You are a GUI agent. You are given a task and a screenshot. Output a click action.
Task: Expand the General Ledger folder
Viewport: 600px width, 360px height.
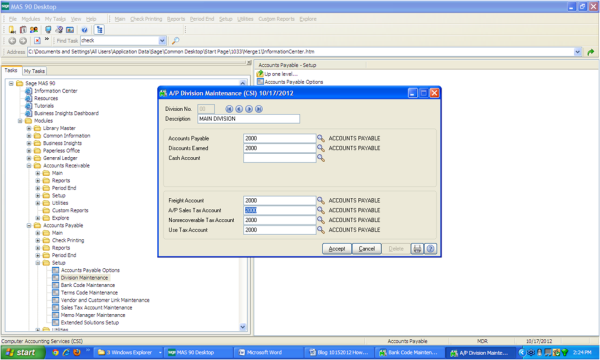pos(29,158)
